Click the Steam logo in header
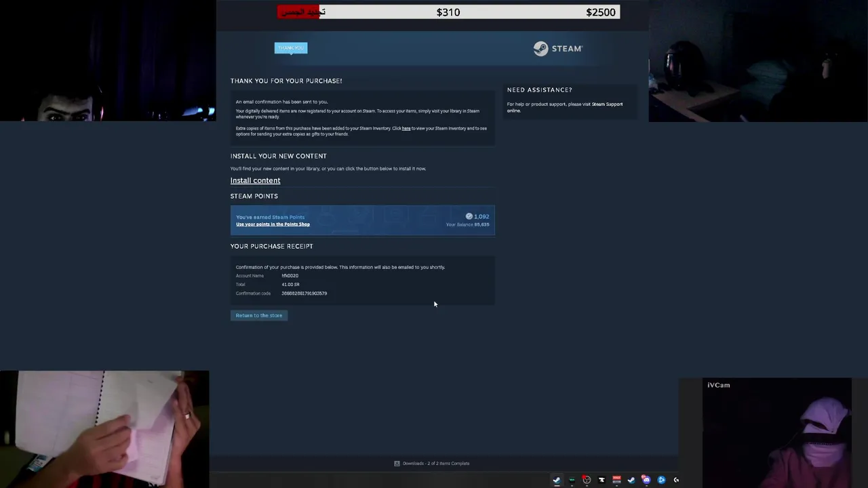 click(x=557, y=49)
